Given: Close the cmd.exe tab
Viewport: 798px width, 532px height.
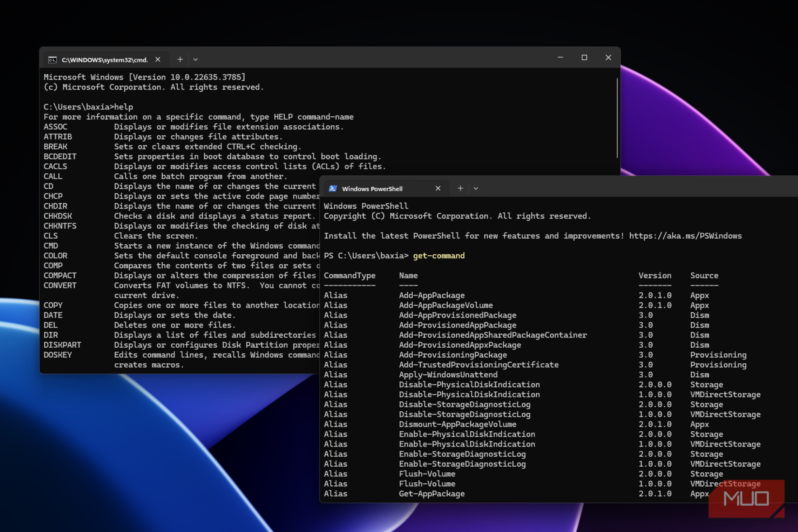Looking at the screenshot, I should click(158, 59).
